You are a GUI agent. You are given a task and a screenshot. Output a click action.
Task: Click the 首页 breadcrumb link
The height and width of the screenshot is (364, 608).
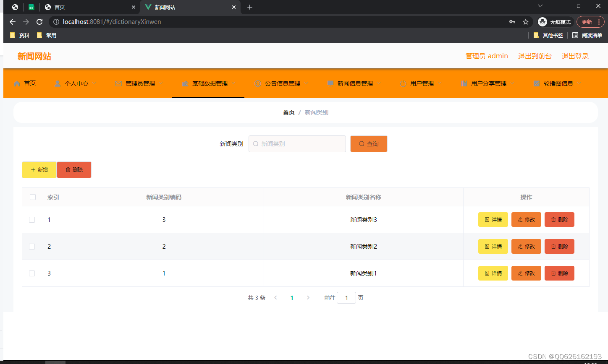[289, 112]
